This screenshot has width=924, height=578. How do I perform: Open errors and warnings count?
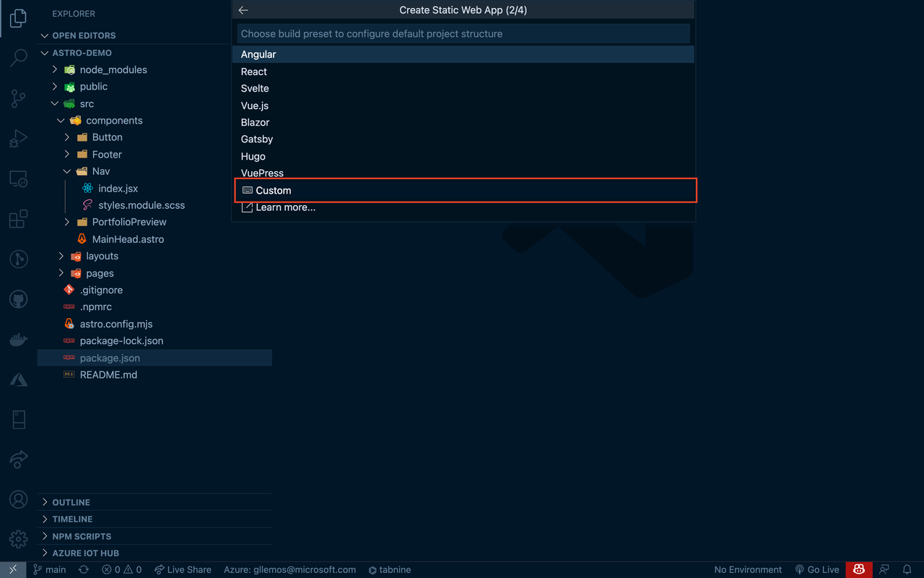tap(121, 569)
